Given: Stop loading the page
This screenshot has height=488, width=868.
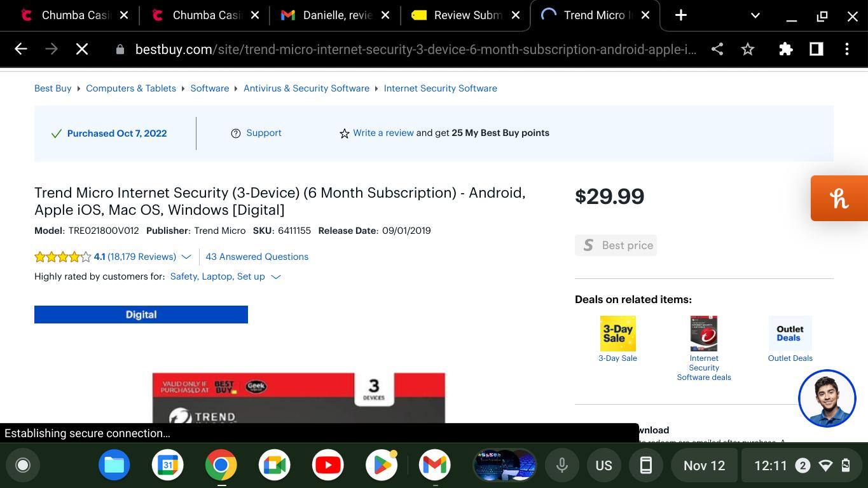Looking at the screenshot, I should (82, 50).
